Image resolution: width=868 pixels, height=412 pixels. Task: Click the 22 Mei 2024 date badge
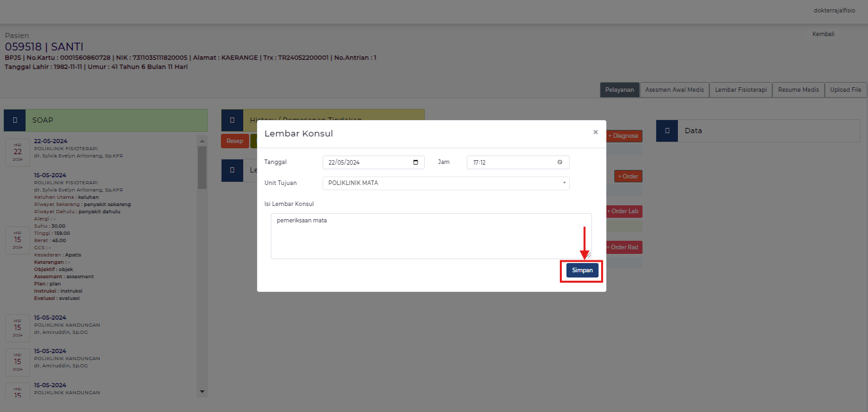point(18,152)
